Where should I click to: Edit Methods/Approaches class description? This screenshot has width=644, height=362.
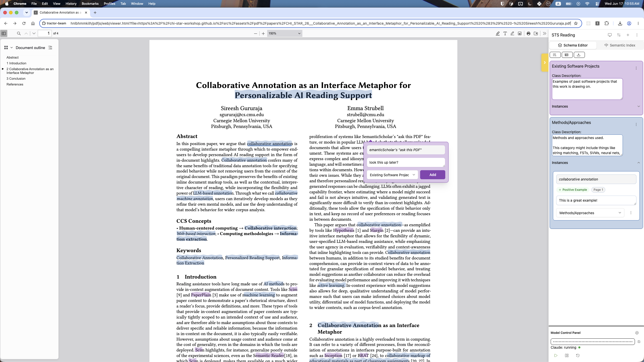[x=587, y=145]
